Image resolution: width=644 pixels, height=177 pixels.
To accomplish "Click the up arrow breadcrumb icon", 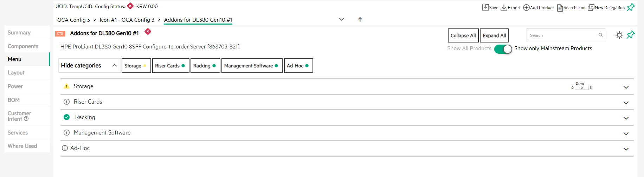I will click(360, 20).
